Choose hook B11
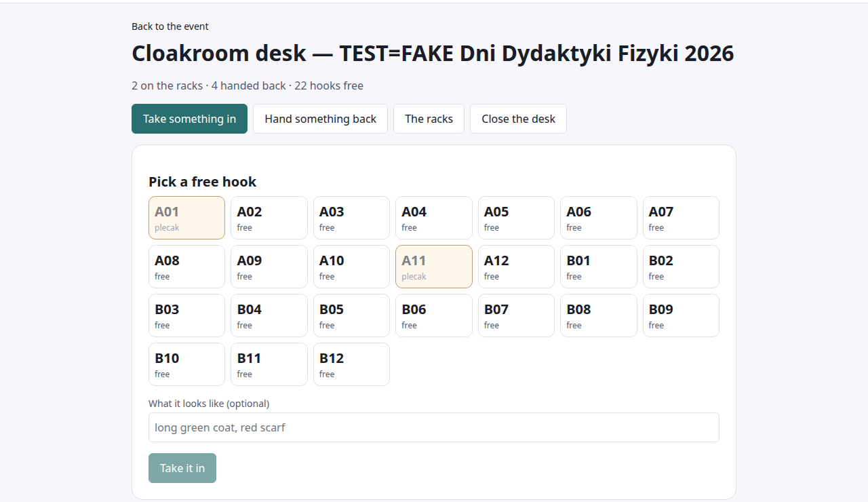 pyautogui.click(x=269, y=364)
